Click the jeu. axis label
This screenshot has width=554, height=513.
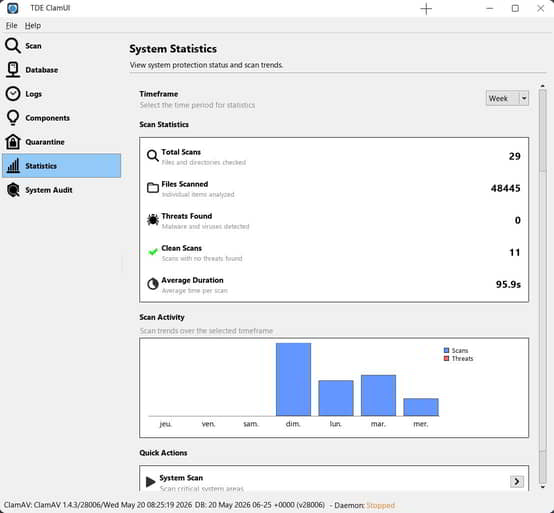tap(166, 424)
